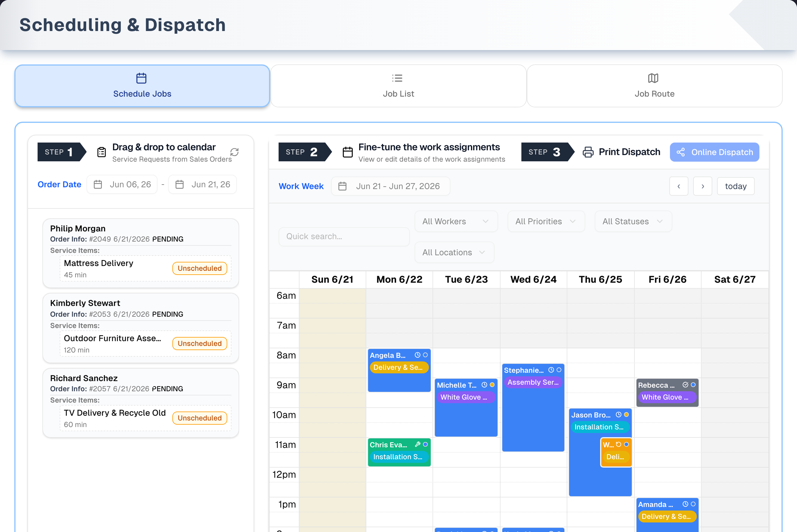Click the completed check icon on Rebecca's job
797x532 pixels.
(x=685, y=385)
